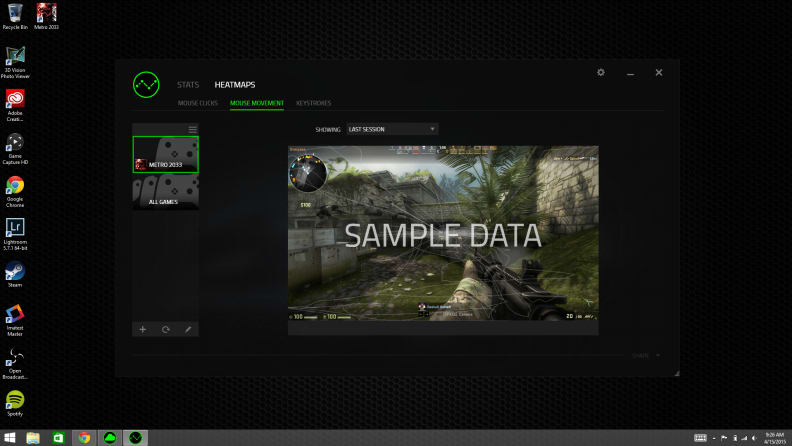Open the 3D Vision Photo Viewer shortcut

coord(15,62)
